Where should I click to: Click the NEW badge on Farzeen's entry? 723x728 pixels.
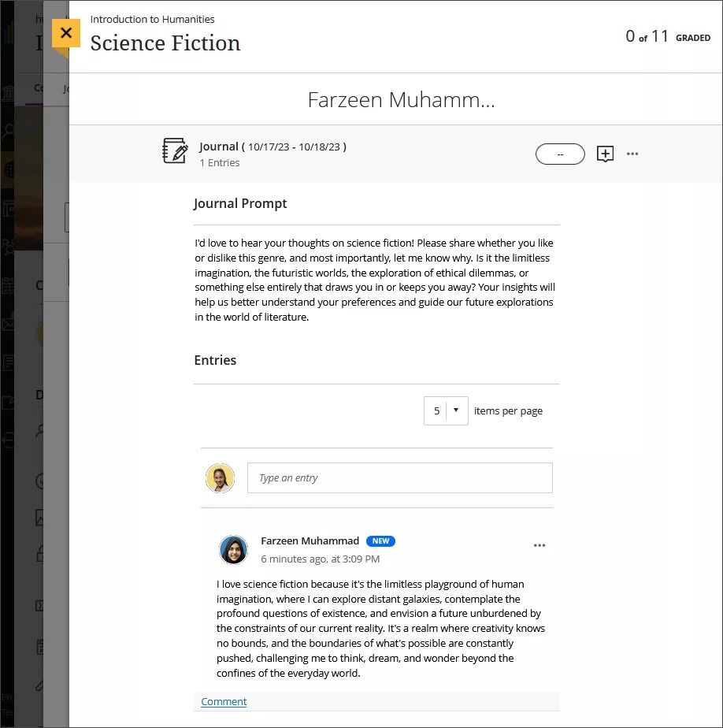coord(380,540)
